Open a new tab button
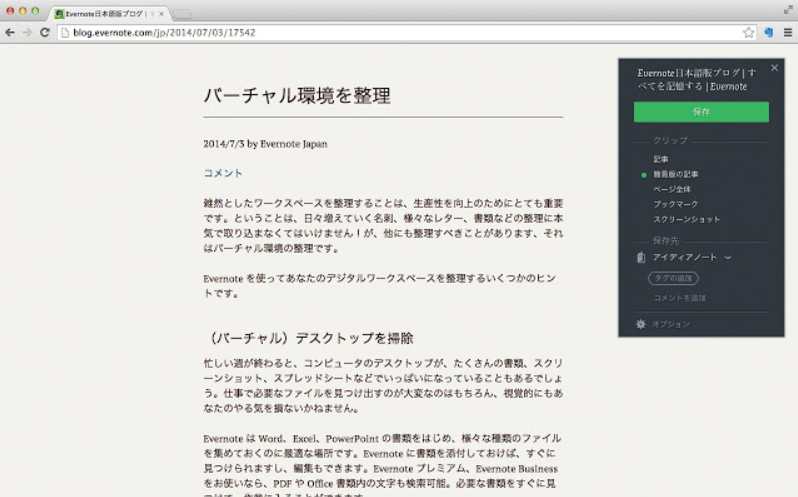Image resolution: width=798 pixels, height=497 pixels. [182, 14]
